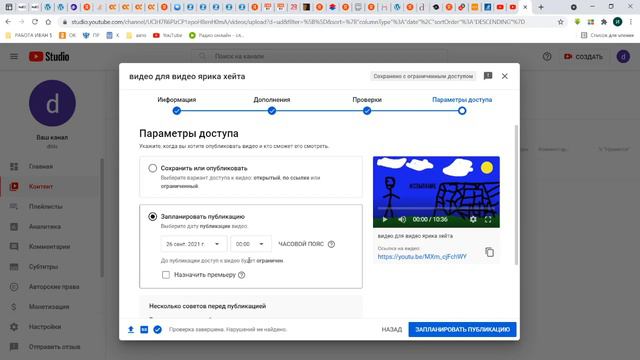Screen dimensions: 640x360
Task: Open 'РАБОТА ИВАН 5' bookmark folder
Action: (29, 36)
